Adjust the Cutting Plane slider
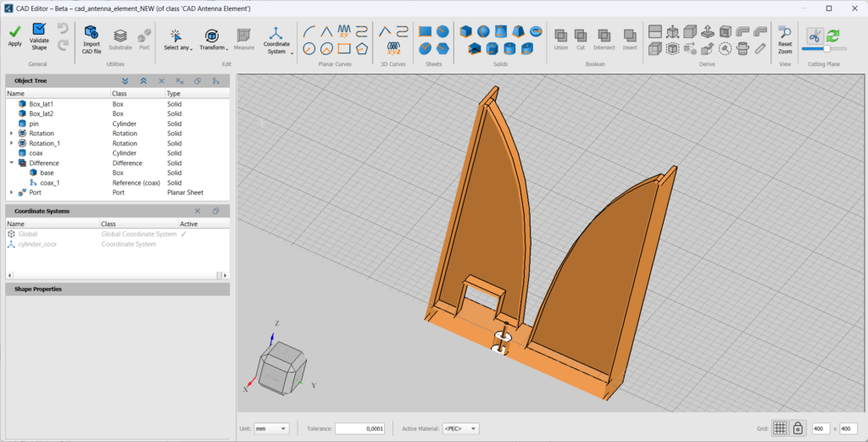 (826, 49)
